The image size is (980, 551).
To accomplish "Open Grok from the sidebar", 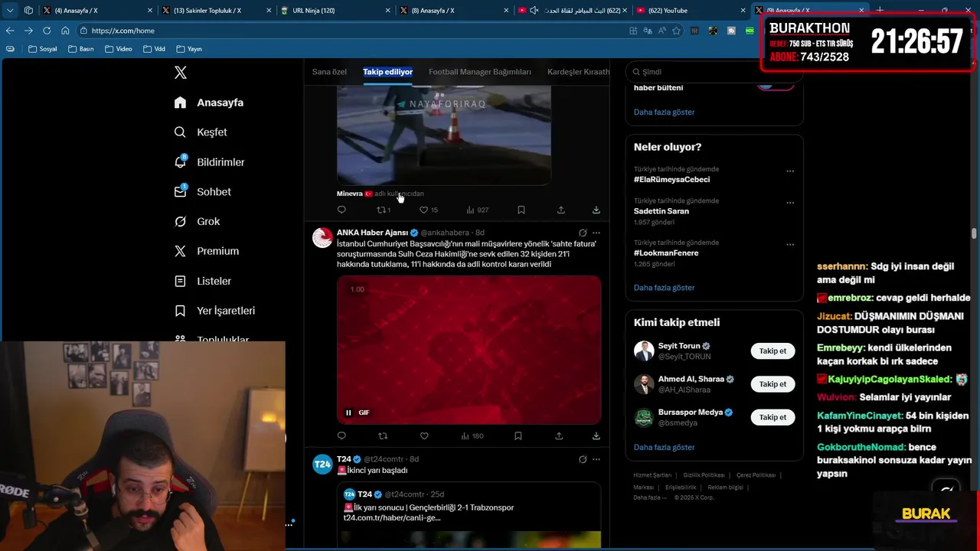I will [197, 221].
